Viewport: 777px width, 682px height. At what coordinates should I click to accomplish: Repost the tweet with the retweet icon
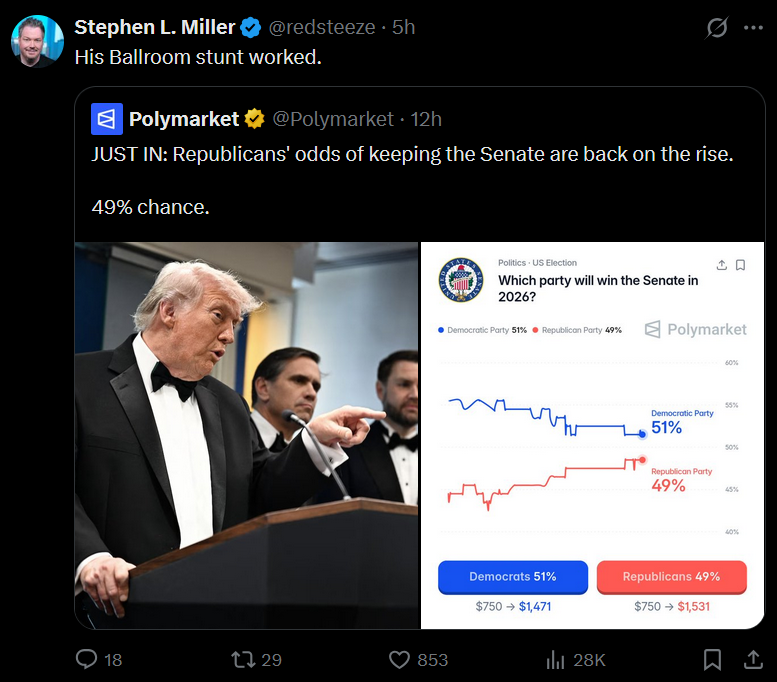243,659
